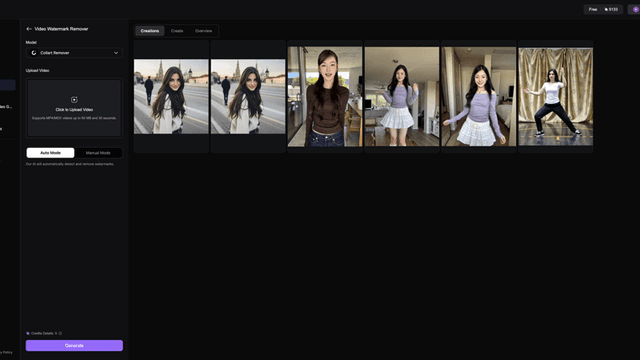Screen dimensions: 640x360
Task: Open the thumbnail of the woman in the brown top
Action: pos(325,96)
